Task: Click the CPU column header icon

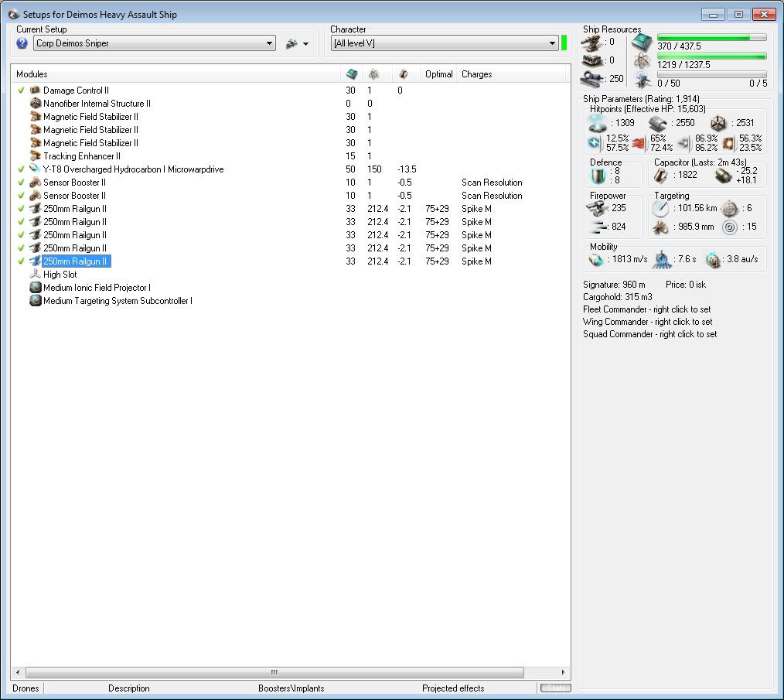Action: (x=352, y=74)
